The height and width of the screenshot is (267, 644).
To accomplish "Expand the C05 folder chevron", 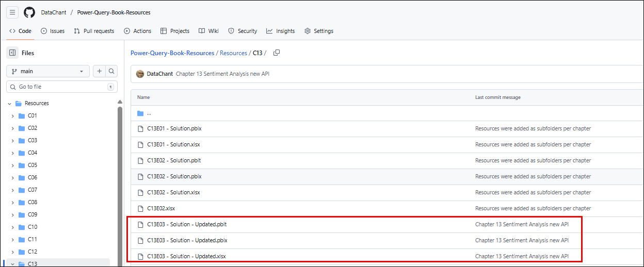I will 13,165.
